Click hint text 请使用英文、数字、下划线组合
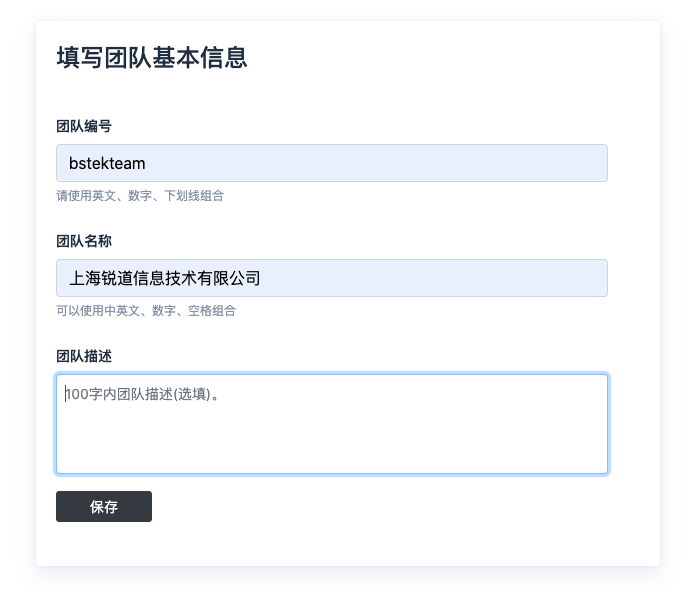693x592 pixels. pyautogui.click(x=140, y=196)
